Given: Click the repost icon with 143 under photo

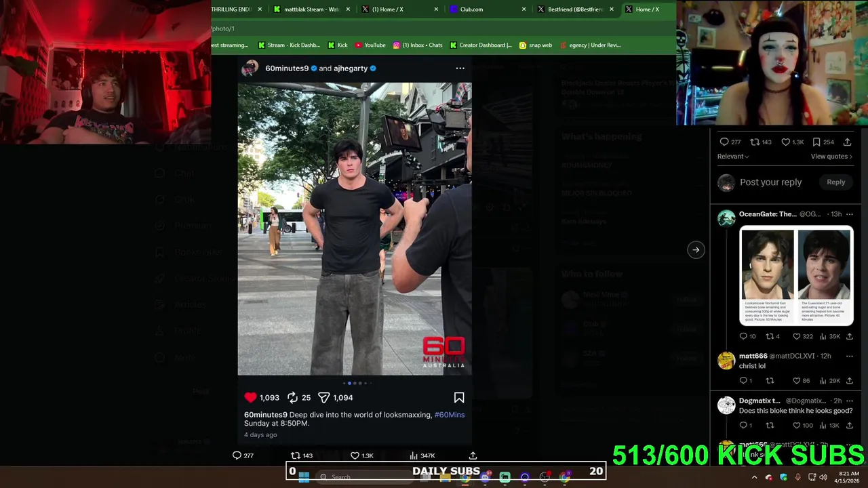Looking at the screenshot, I should pos(296,455).
